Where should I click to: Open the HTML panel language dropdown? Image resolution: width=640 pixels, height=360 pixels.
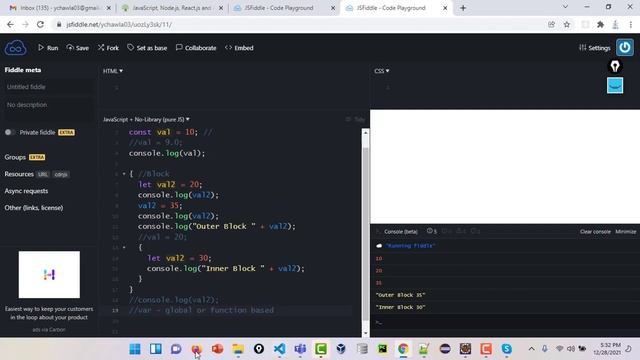(113, 71)
